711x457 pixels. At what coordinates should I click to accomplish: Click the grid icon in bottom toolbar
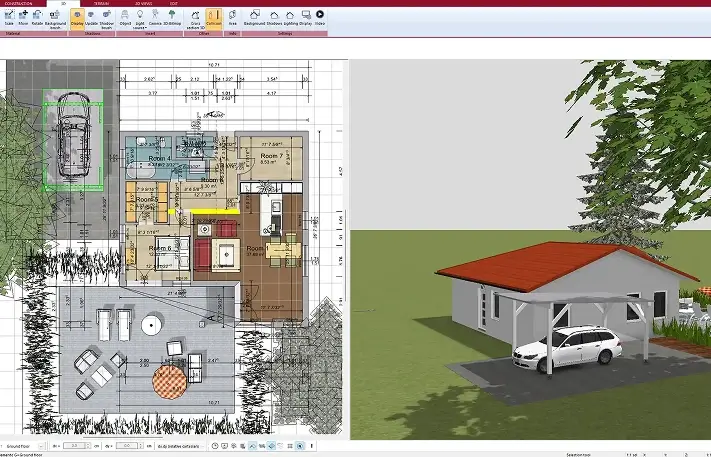290,446
